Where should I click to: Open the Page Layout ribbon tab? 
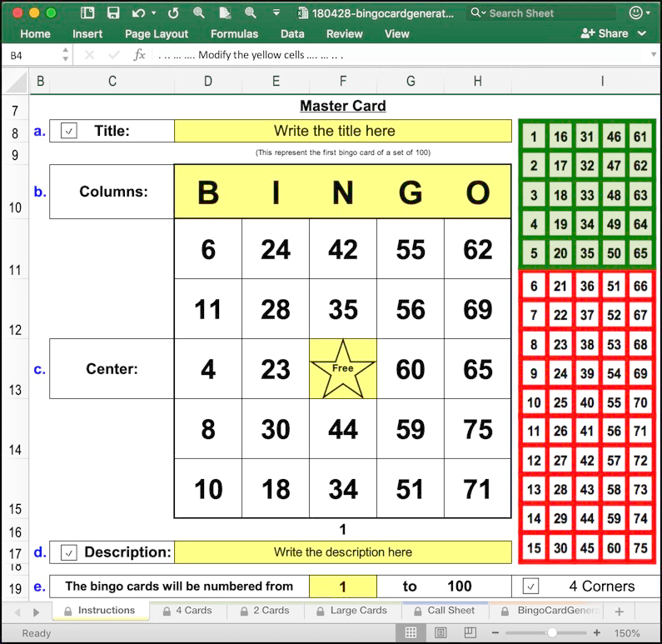[157, 34]
